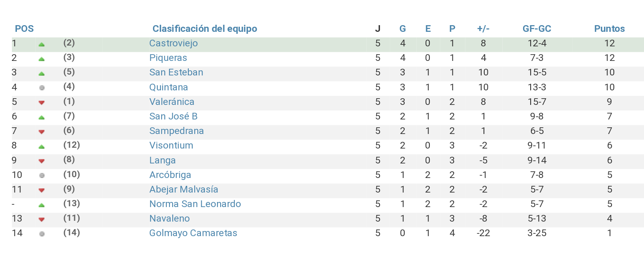This screenshot has height=255, width=644.
Task: Click red down arrow beside Valeránica
Action: point(42,103)
